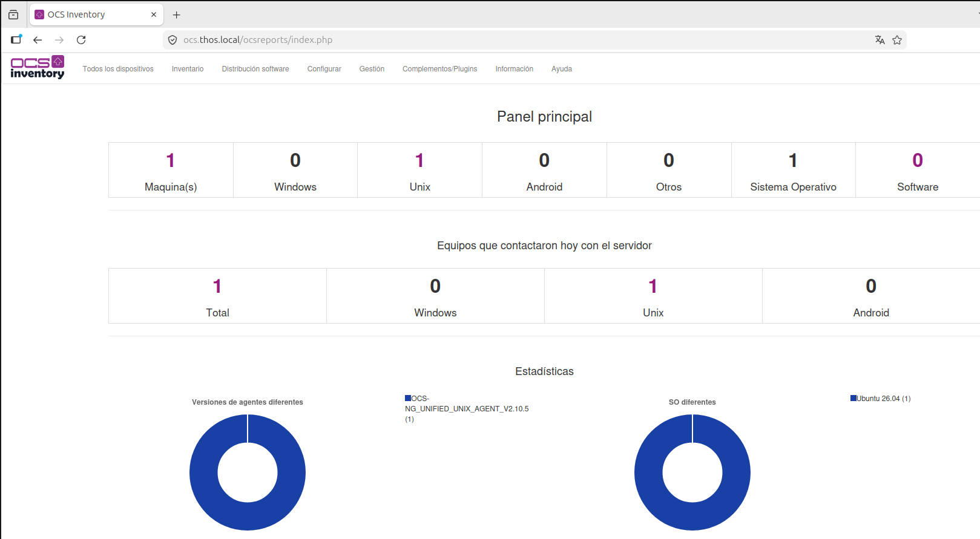The image size is (980, 539).
Task: Open the Configurar menu
Action: pyautogui.click(x=324, y=69)
